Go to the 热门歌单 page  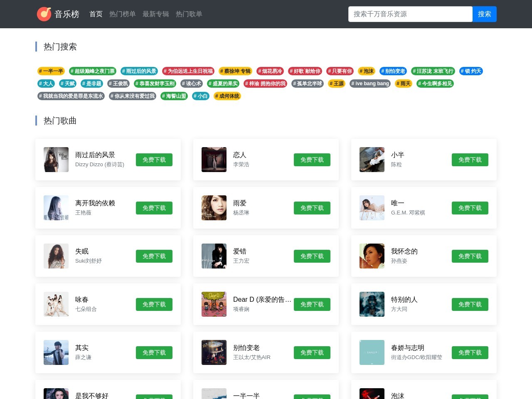coord(189,14)
